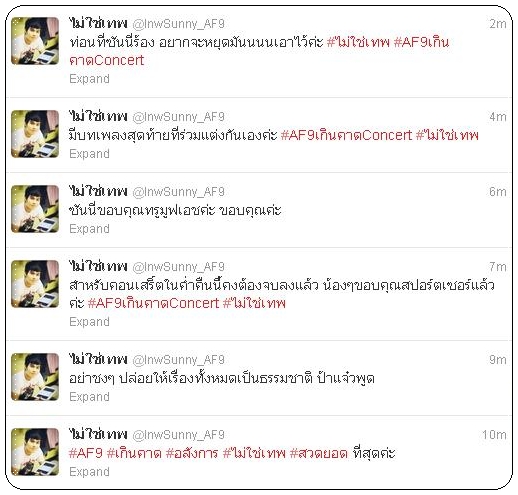Expand the tweet posted 6m ago
Viewport: 518px width, 495px height.
[x=89, y=229]
